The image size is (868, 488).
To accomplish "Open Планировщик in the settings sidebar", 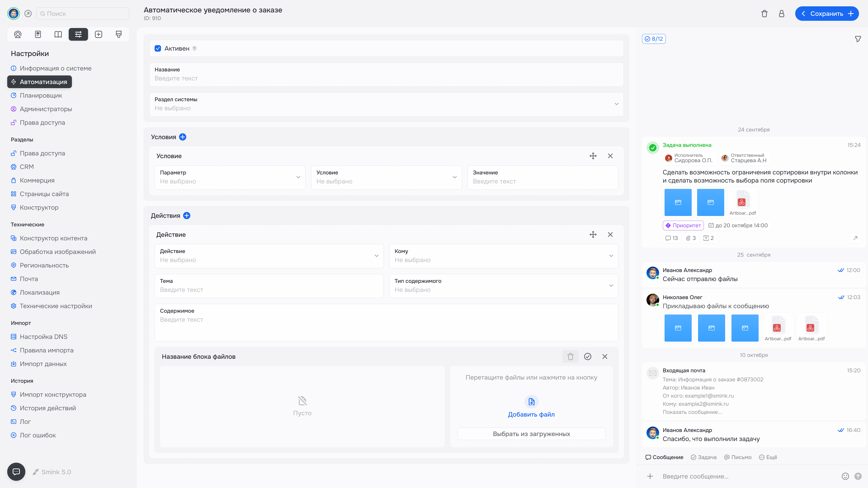I will point(41,95).
